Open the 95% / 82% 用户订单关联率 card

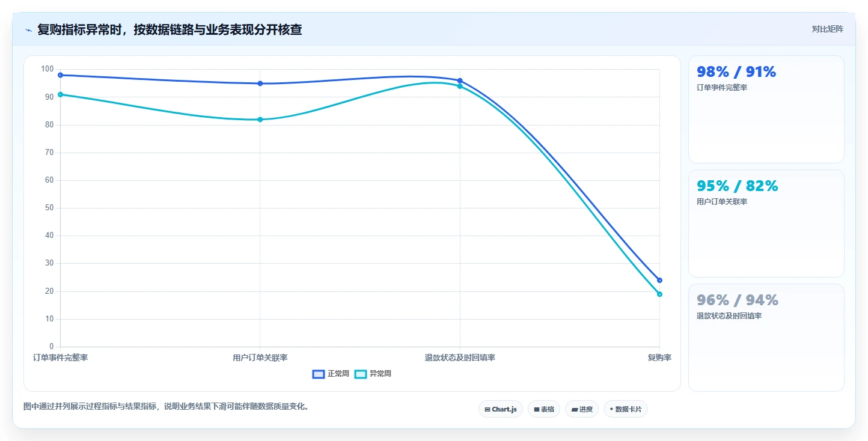coord(766,224)
